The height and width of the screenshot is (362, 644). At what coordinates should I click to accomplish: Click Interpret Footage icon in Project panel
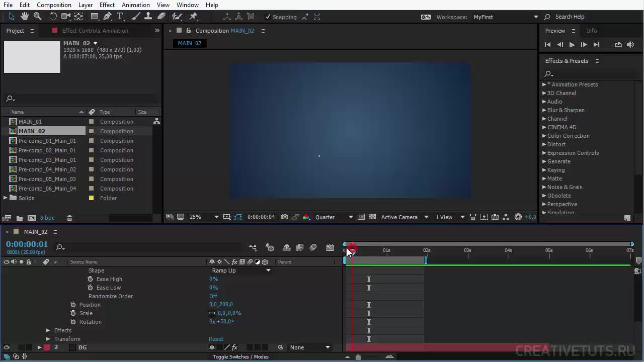(x=7, y=218)
